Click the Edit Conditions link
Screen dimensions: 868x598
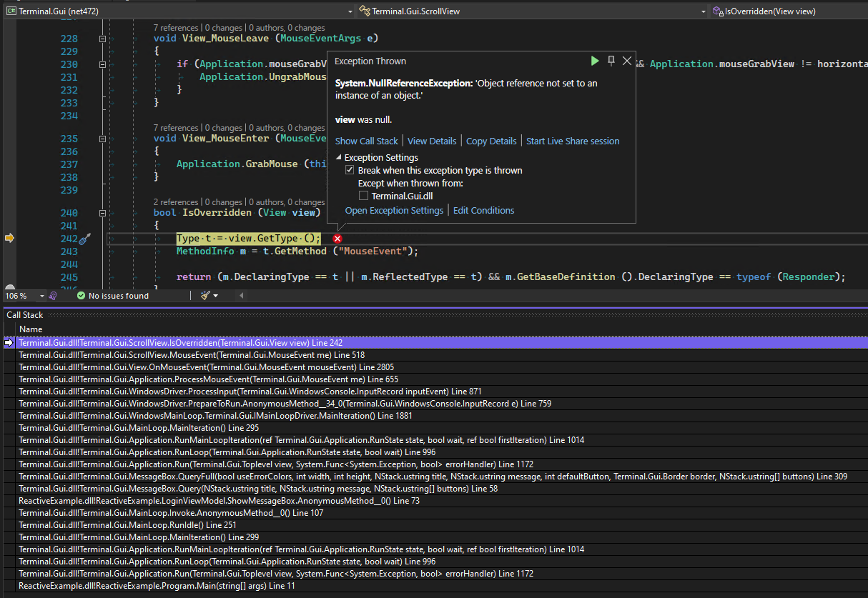click(483, 211)
